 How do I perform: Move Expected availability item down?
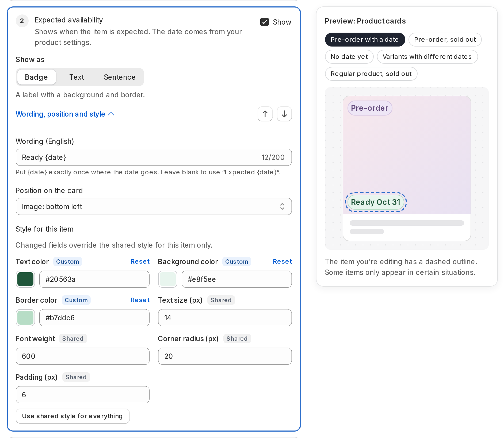pos(284,114)
